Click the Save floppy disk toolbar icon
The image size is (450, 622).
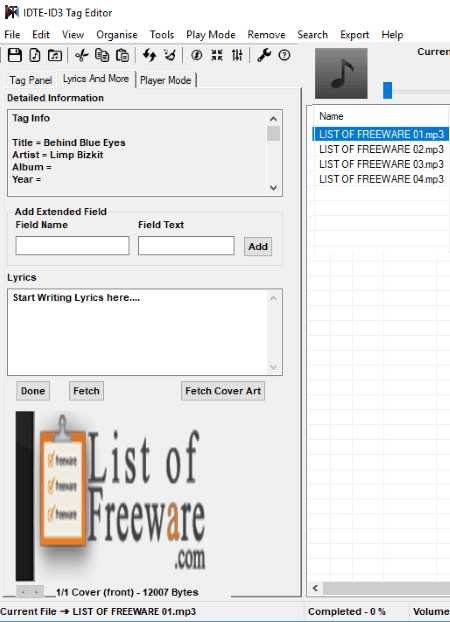click(15, 55)
